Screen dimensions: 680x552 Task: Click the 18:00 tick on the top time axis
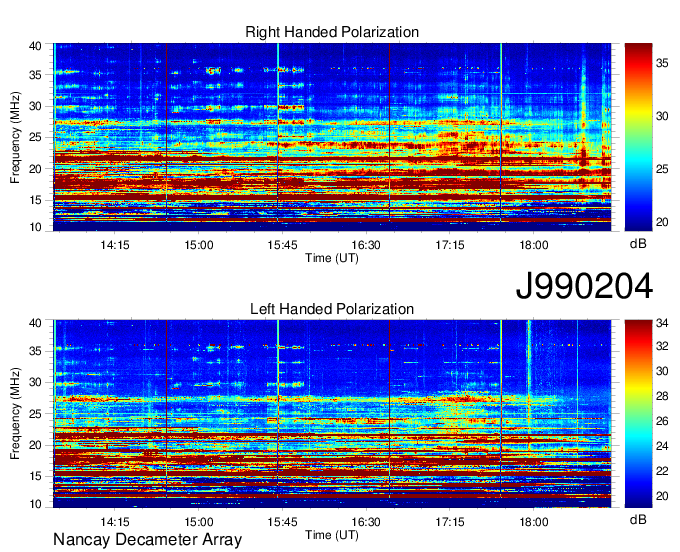[534, 245]
